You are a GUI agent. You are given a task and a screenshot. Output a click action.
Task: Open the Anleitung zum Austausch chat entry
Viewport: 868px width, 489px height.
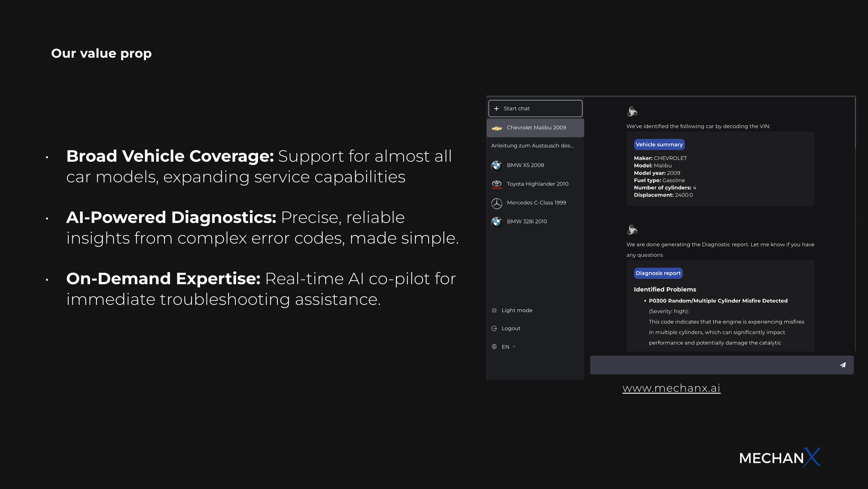coord(532,146)
